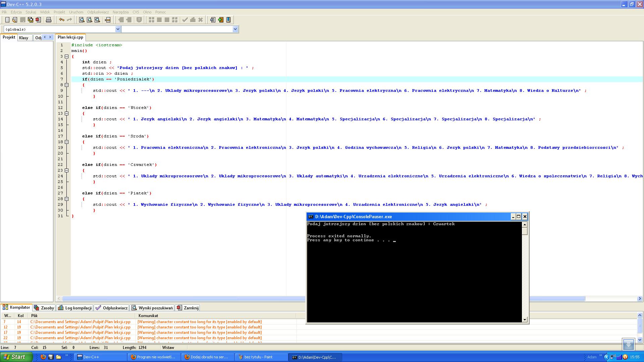Click the grayed Toggle bookmark shield icon
Viewport: 644px width, 362px height.
pyautogui.click(x=139, y=20)
